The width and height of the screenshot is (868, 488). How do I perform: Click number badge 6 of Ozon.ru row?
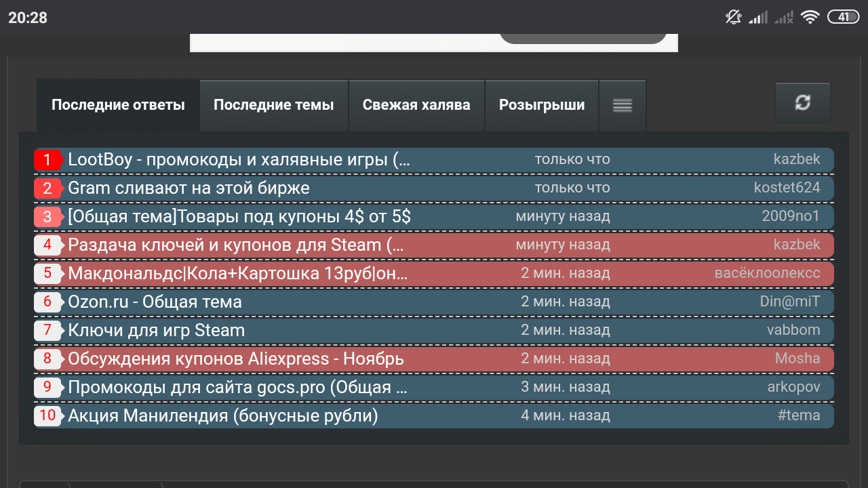(x=47, y=302)
